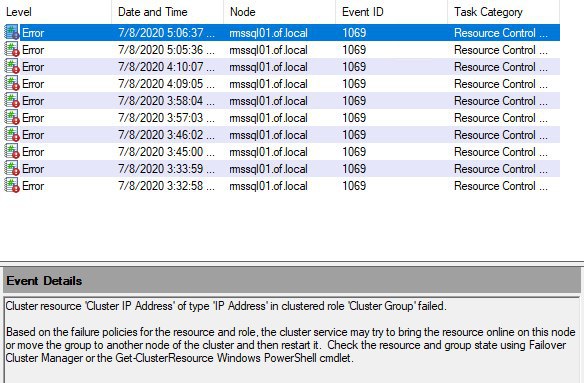The width and height of the screenshot is (584, 383).
Task: Select the date cell 7/8/2020 3:57:03
Action: 166,118
